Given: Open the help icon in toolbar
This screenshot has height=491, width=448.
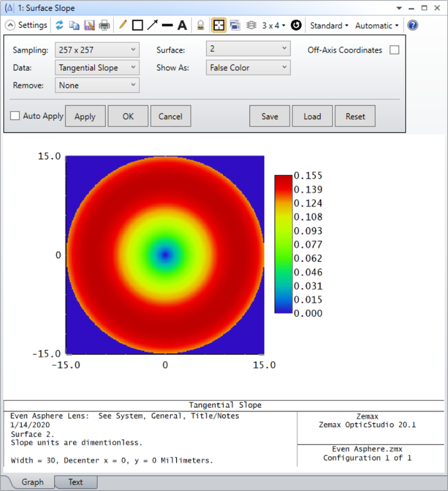Looking at the screenshot, I should tap(412, 25).
